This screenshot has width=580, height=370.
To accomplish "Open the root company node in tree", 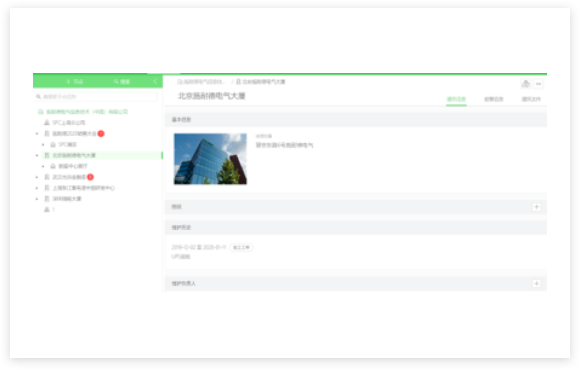I will [x=83, y=112].
